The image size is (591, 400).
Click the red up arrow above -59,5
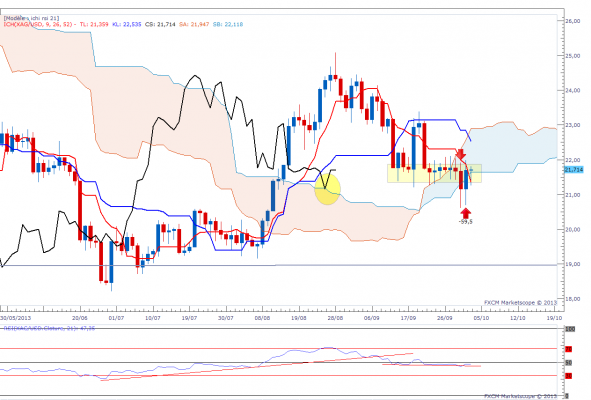coord(465,213)
